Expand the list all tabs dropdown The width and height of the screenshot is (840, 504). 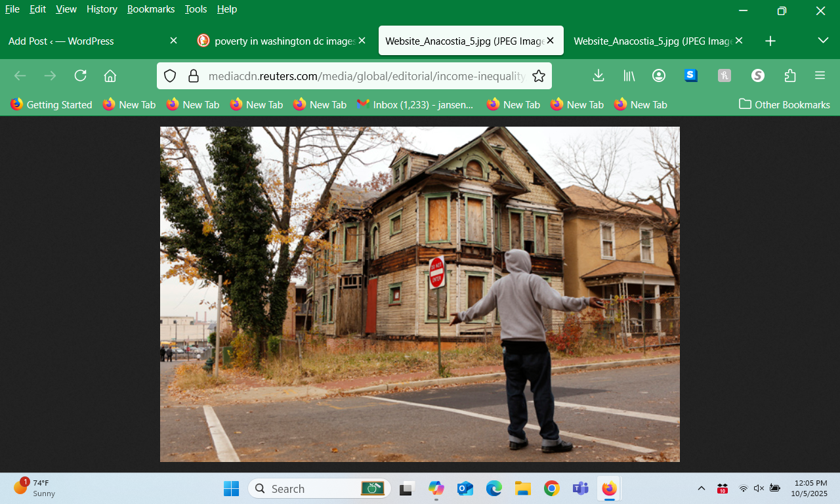[x=823, y=41]
